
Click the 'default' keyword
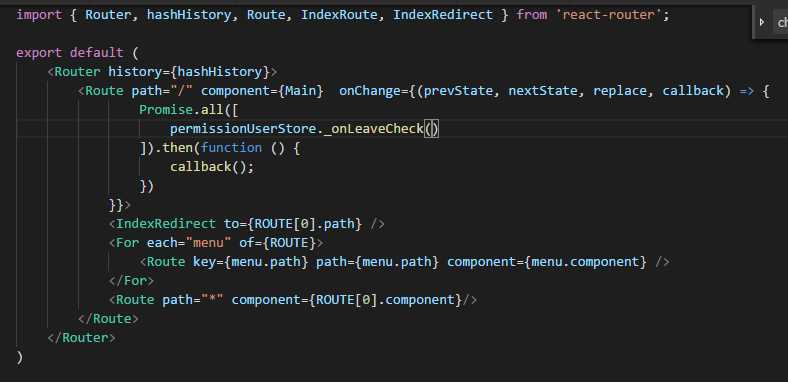click(x=97, y=53)
